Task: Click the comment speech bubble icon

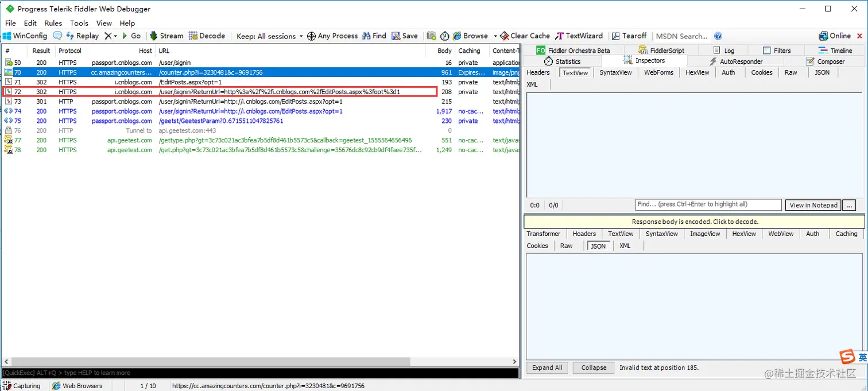Action: (x=57, y=36)
